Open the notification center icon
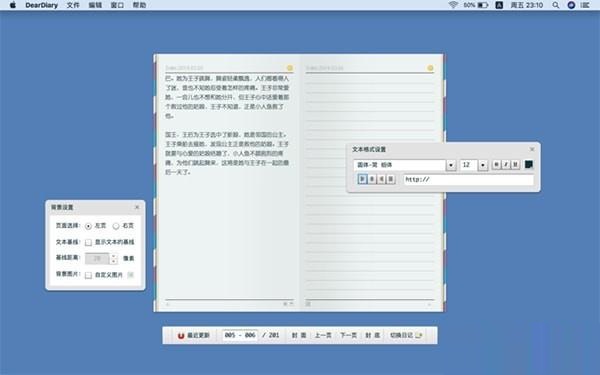This screenshot has width=600, height=375. [585, 5]
